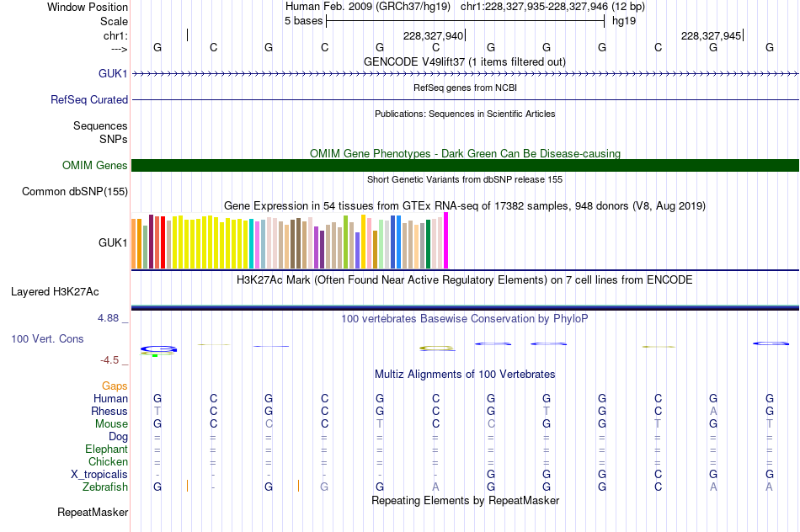This screenshot has width=800, height=532.
Task: Click the blue G PhyloP conservation logo
Action: click(158, 349)
